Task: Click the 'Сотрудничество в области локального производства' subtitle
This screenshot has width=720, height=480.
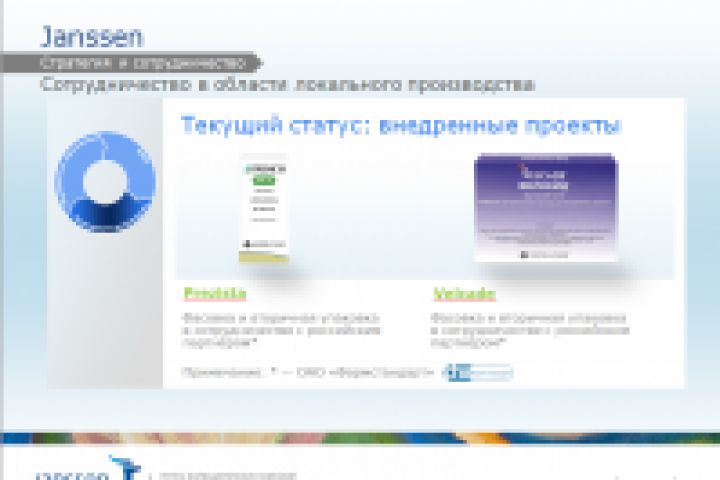Action: [287, 85]
